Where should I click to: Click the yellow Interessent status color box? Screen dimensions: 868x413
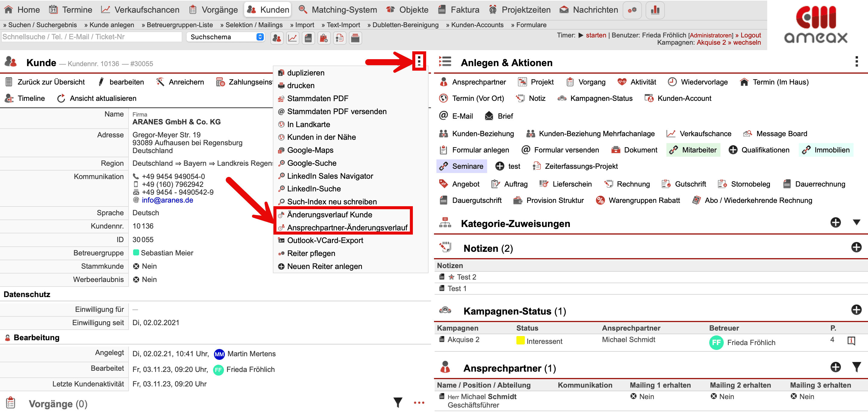tap(520, 341)
